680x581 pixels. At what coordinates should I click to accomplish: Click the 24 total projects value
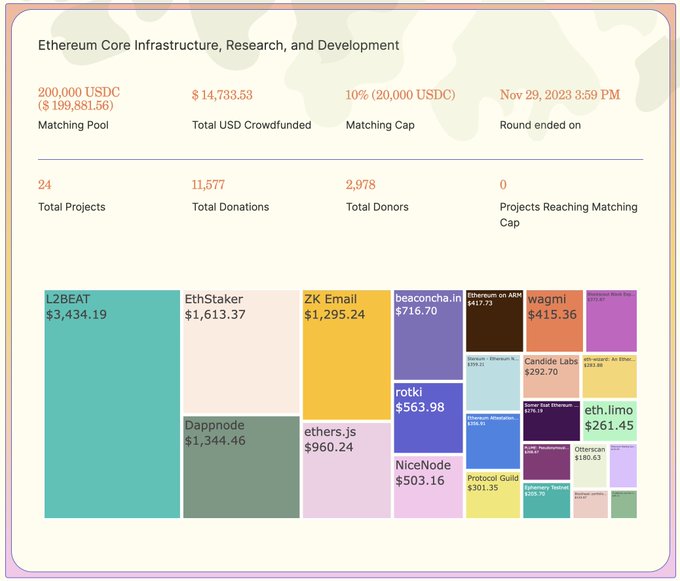(45, 185)
